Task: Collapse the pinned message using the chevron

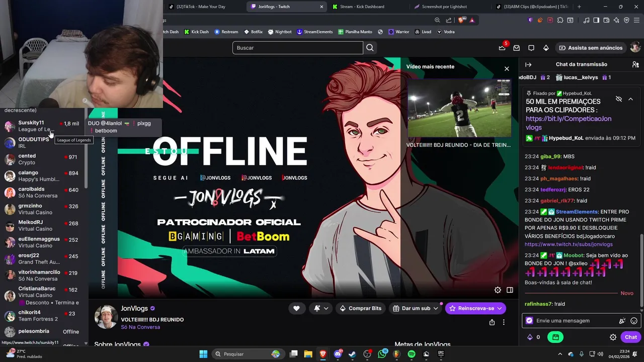Action: (630, 99)
